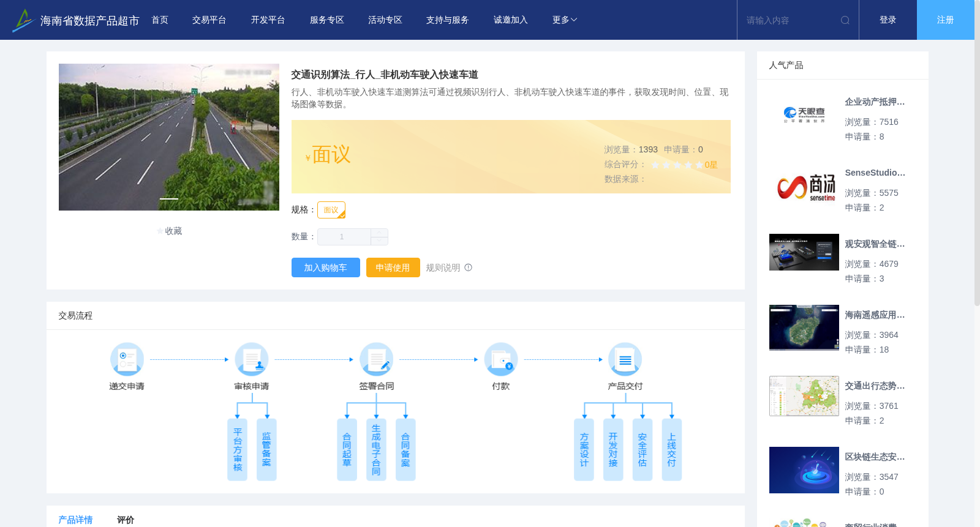Open the 区块链生态安 product thumbnail
Image resolution: width=980 pixels, height=527 pixels.
(804, 470)
